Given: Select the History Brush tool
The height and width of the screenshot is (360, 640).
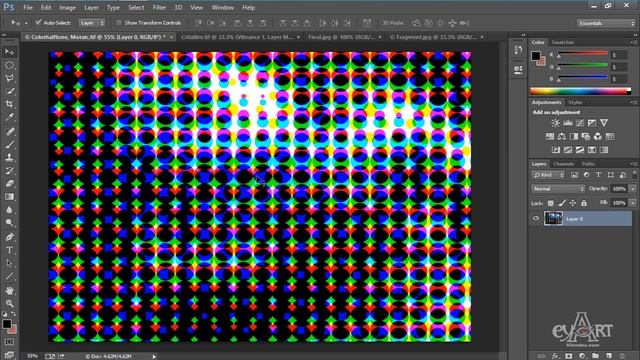Looking at the screenshot, I should [x=9, y=171].
